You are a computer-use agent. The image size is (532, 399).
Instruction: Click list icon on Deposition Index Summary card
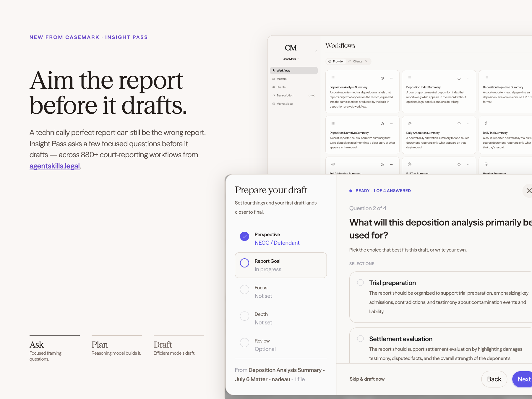[410, 78]
